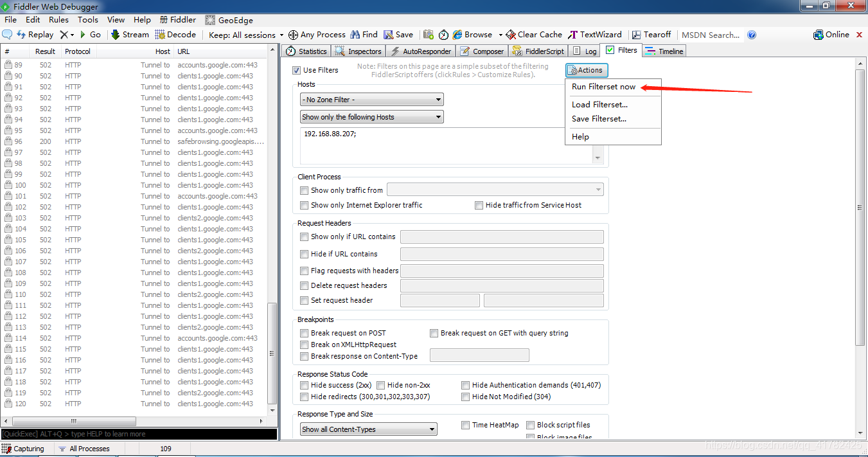Switch to the AutoResponder tab
The image size is (868, 457).
(421, 51)
